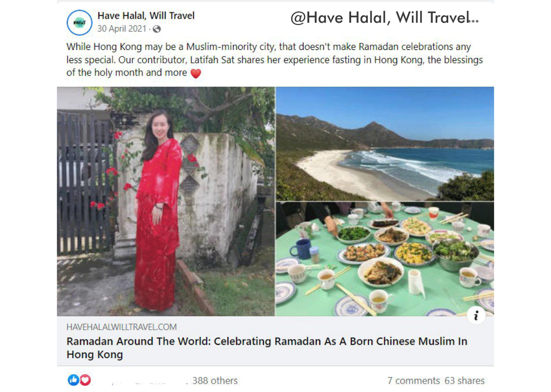View the 63 shares link
The height and width of the screenshot is (392, 551).
[465, 381]
